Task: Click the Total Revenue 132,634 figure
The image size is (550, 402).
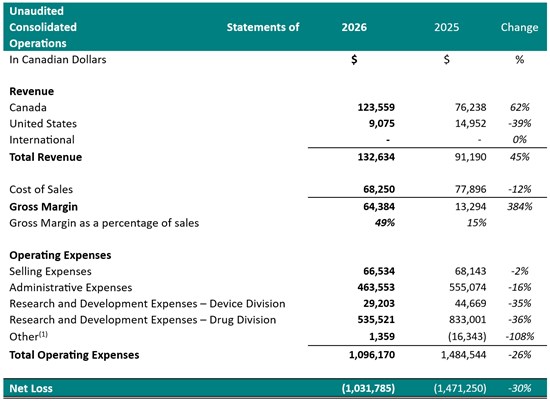Action: click(x=376, y=157)
